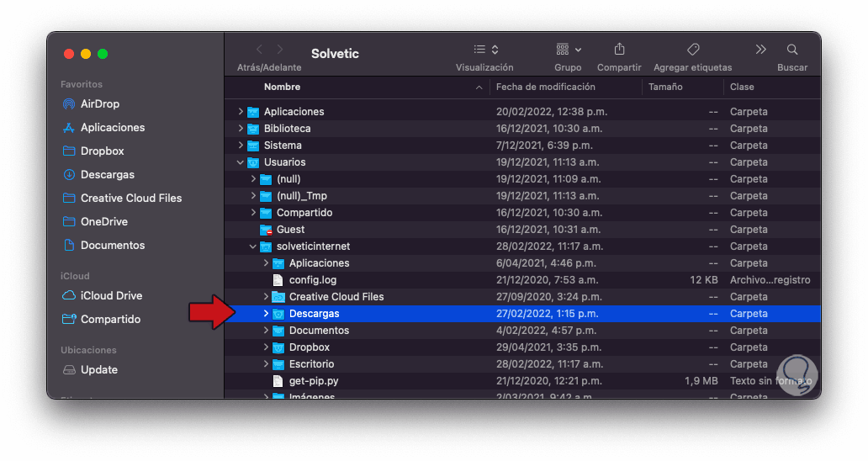Open the Update disk location

coord(98,370)
